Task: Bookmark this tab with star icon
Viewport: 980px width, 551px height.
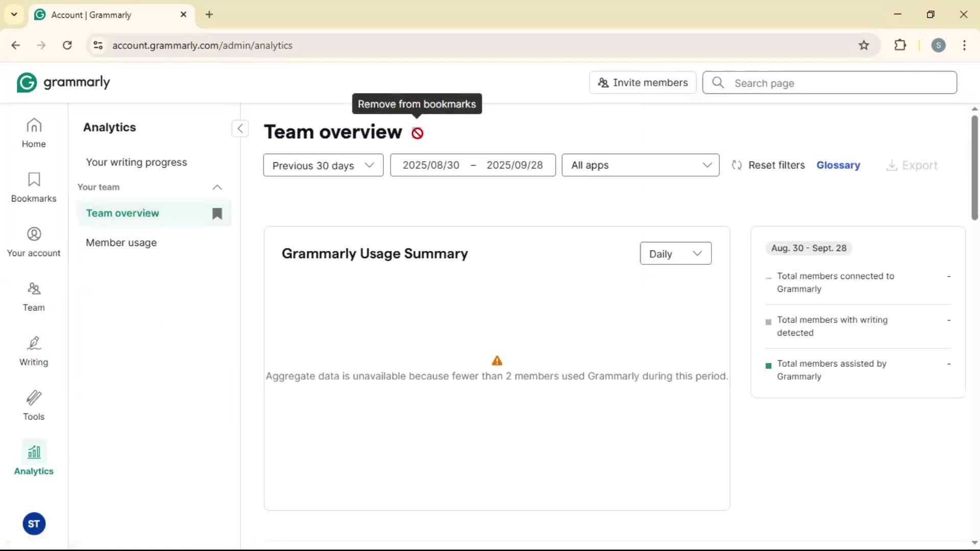Action: point(864,45)
